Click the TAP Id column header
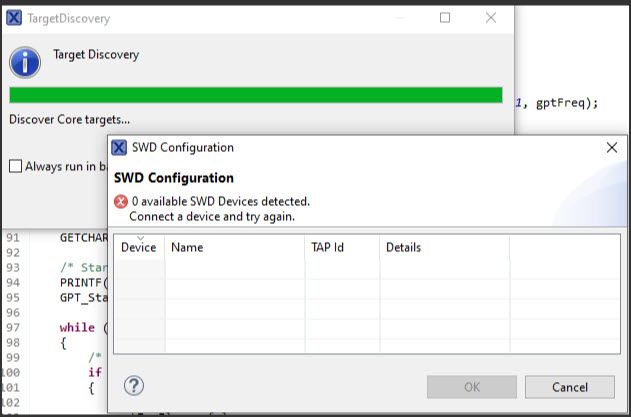 pyautogui.click(x=327, y=247)
